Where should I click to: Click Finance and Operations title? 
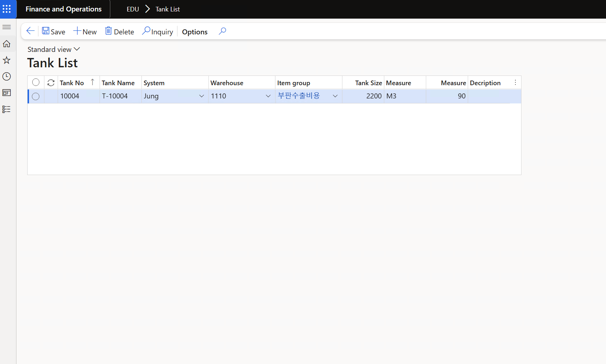click(64, 9)
